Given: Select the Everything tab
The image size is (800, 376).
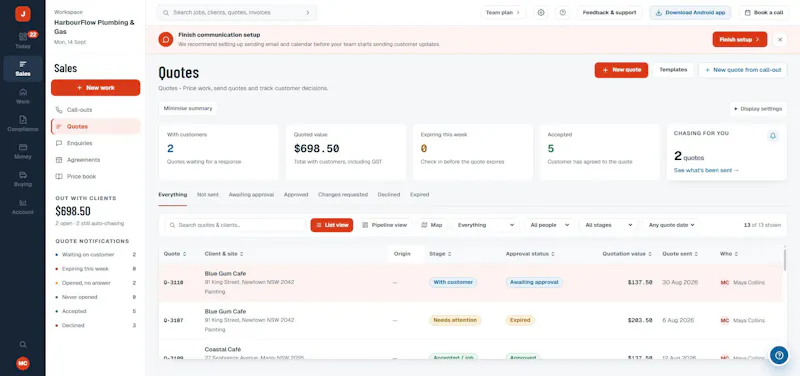Looking at the screenshot, I should point(172,195).
